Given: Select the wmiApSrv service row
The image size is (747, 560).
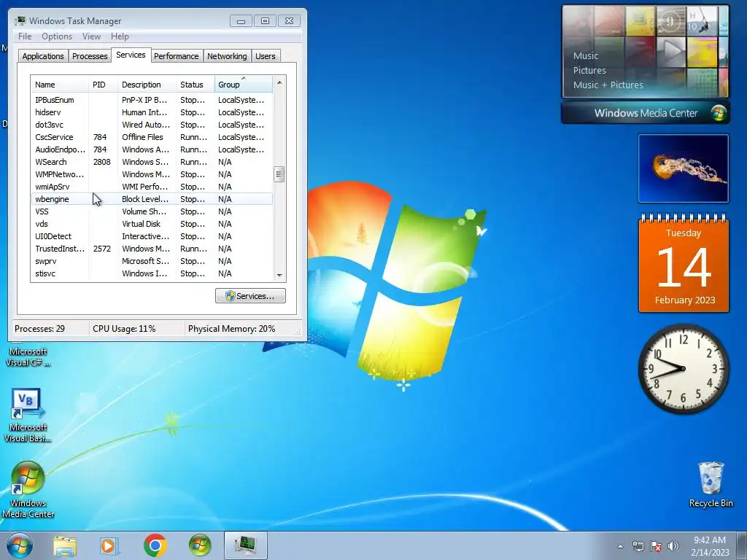Looking at the screenshot, I should tap(152, 187).
